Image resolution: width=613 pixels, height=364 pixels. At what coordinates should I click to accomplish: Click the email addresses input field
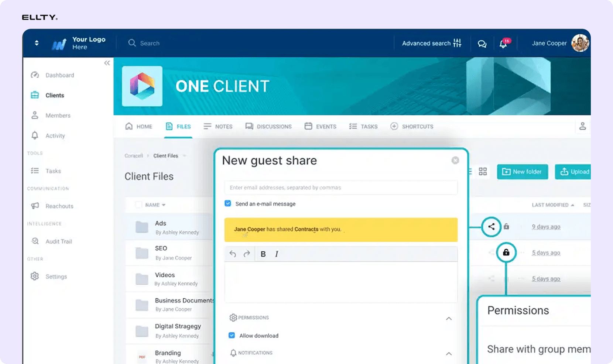point(341,188)
